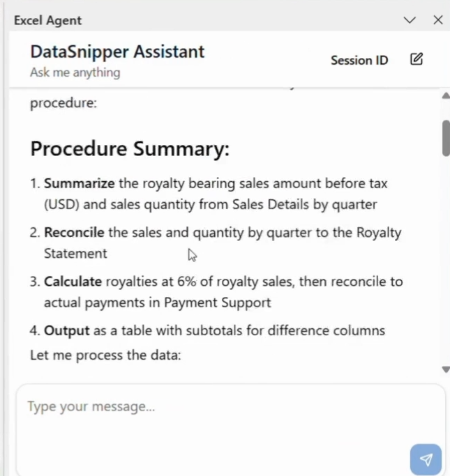Click the send message paper plane icon
The height and width of the screenshot is (476, 450).
(426, 459)
